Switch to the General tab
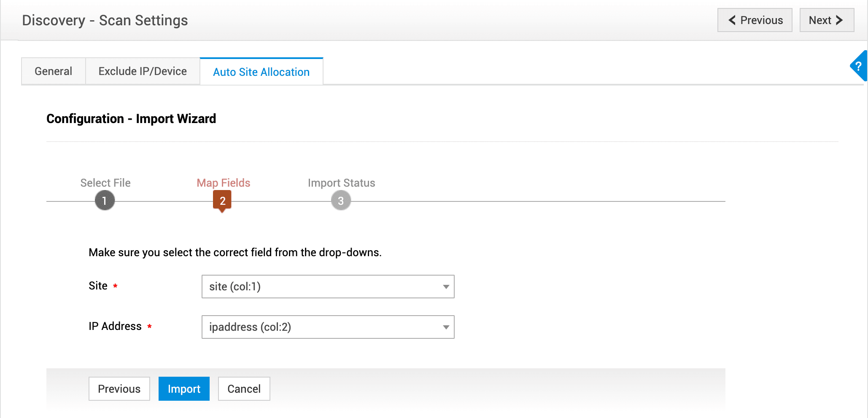Screen dimensions: 868x418 (54, 71)
